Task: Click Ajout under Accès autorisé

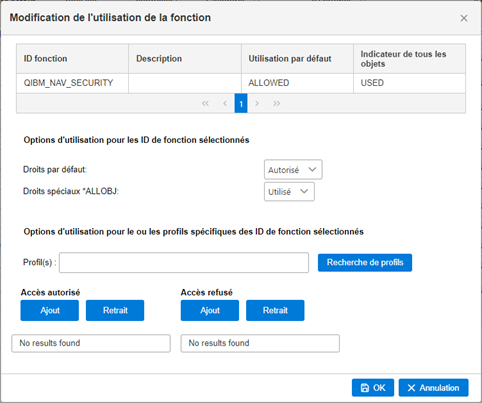Action: (x=50, y=310)
